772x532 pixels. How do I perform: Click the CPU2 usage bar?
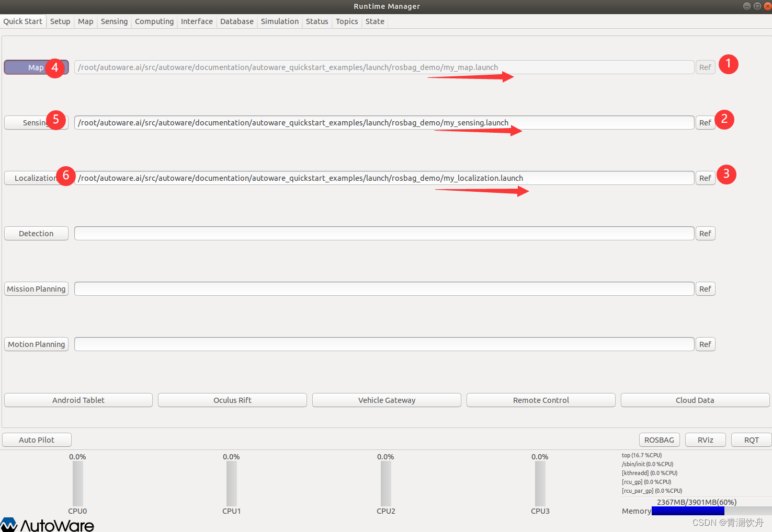[386, 483]
